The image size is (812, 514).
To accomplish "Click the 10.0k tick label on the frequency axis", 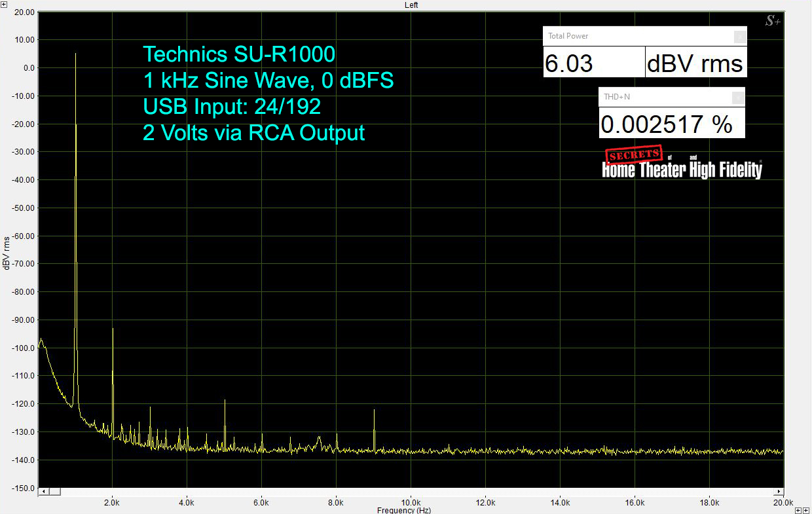I will 411,502.
